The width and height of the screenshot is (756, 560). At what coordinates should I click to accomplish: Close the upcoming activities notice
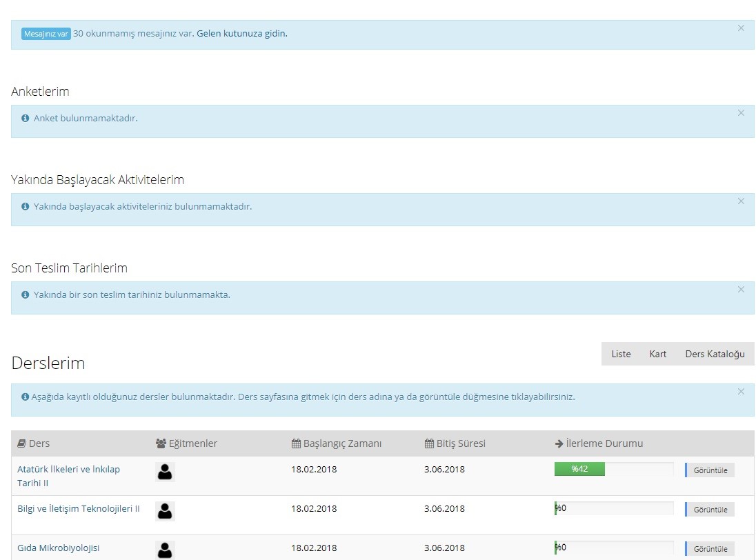pos(741,201)
